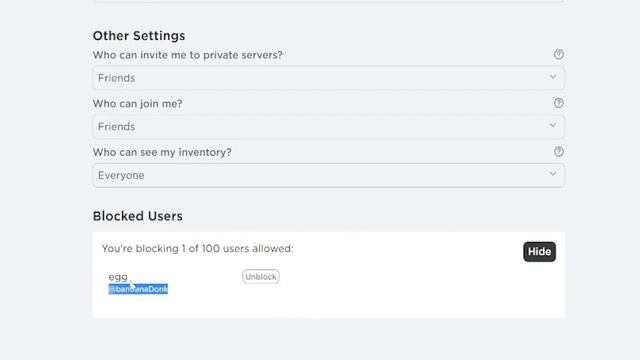Image resolution: width=640 pixels, height=360 pixels.
Task: Open help icon for Who can join me
Action: [558, 103]
